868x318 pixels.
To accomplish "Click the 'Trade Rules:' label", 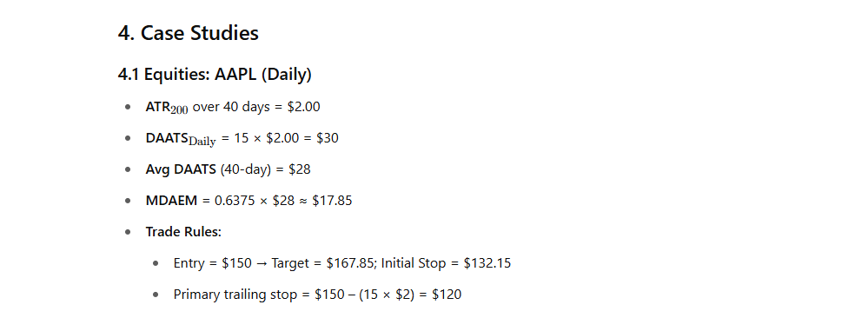I will pyautogui.click(x=183, y=232).
